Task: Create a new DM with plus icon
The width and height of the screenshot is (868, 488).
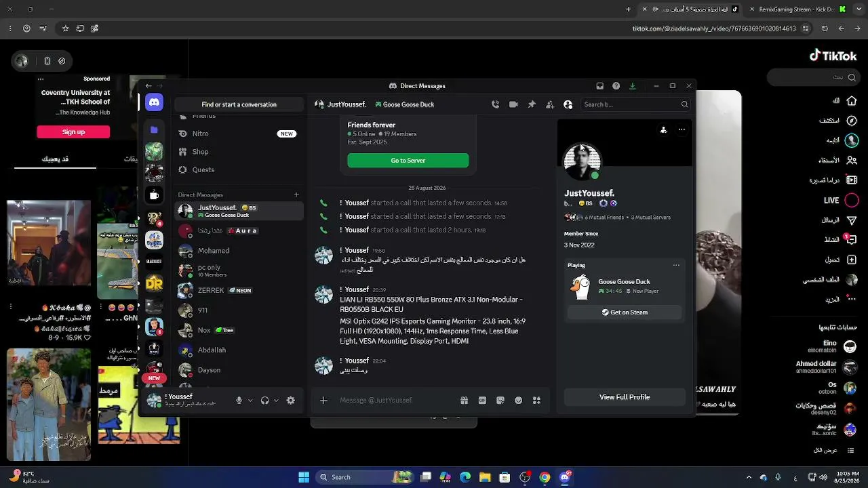Action: 296,195
